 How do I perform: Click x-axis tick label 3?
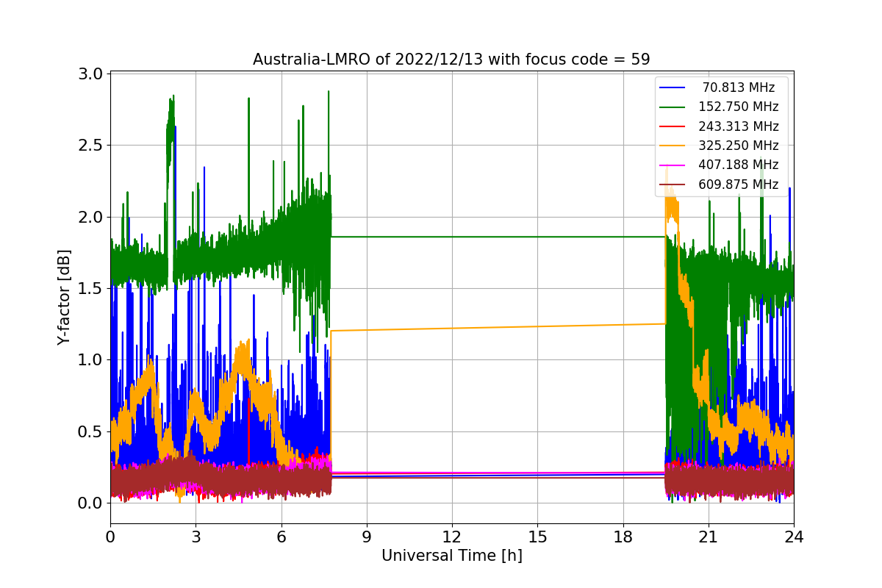click(x=196, y=537)
